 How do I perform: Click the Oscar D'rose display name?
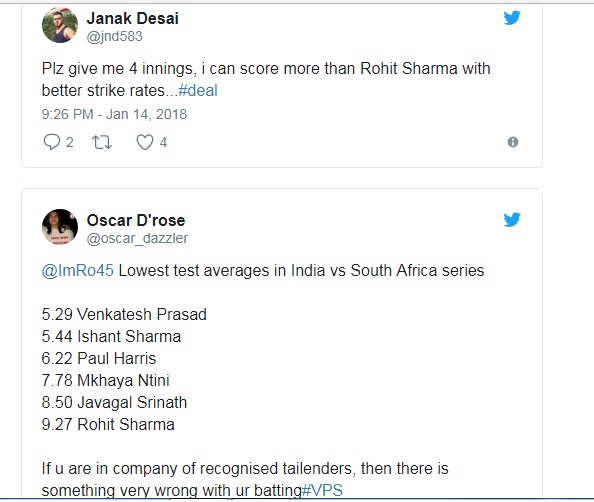136,220
